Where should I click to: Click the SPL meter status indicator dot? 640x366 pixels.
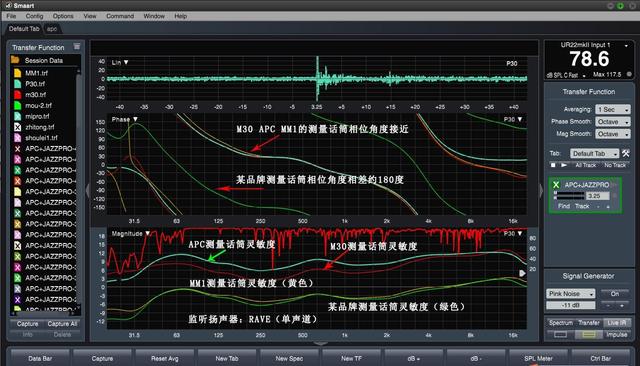pyautogui.click(x=629, y=74)
